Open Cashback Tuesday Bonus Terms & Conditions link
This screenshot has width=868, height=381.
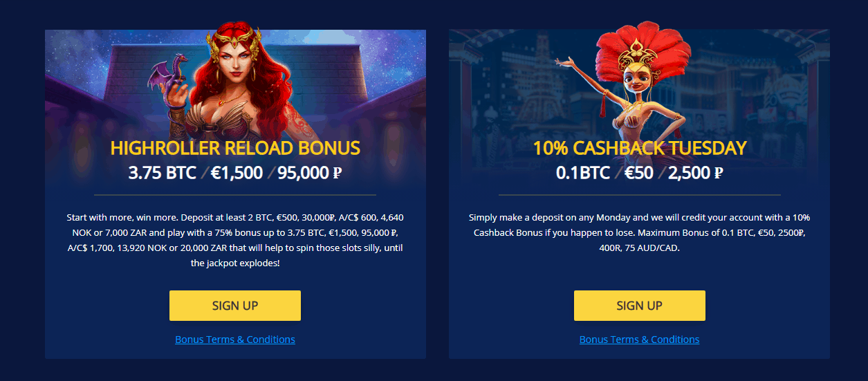click(639, 340)
